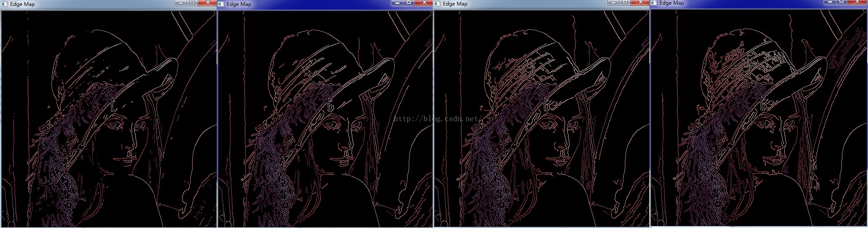868x228 pixels.
Task: Click the 'Edge Map' title of the first window
Action: coord(22,4)
